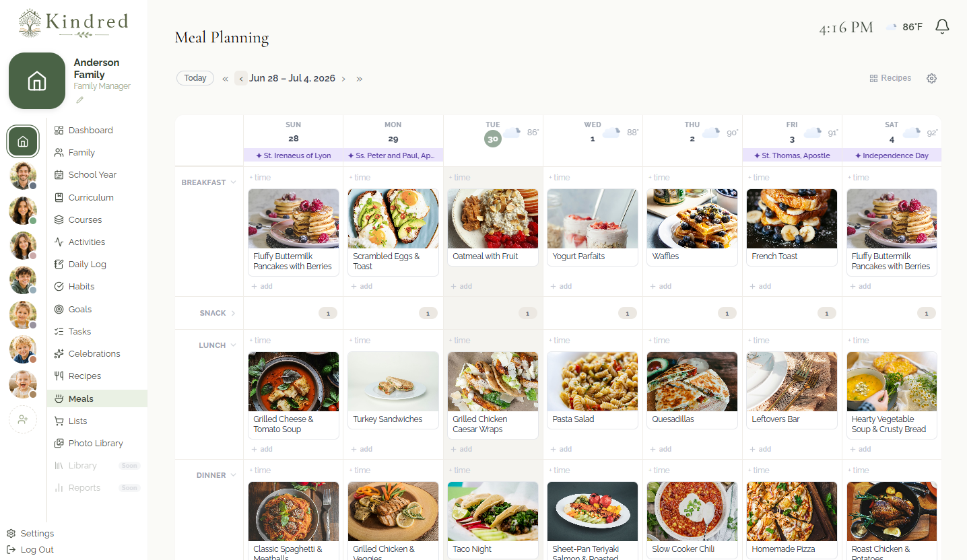Add family member icon

23,419
